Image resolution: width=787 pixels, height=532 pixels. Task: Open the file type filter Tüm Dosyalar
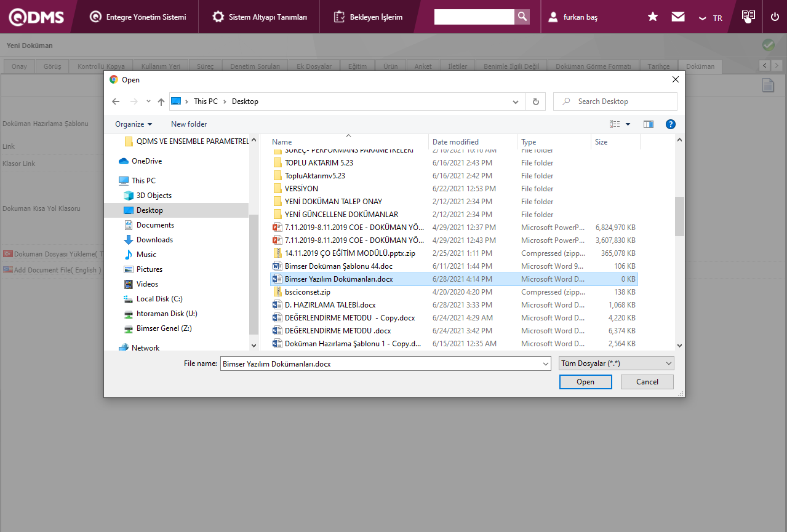[617, 363]
